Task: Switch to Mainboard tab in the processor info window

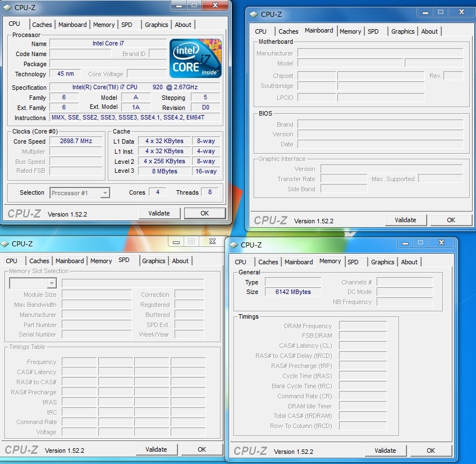Action: tap(72, 25)
